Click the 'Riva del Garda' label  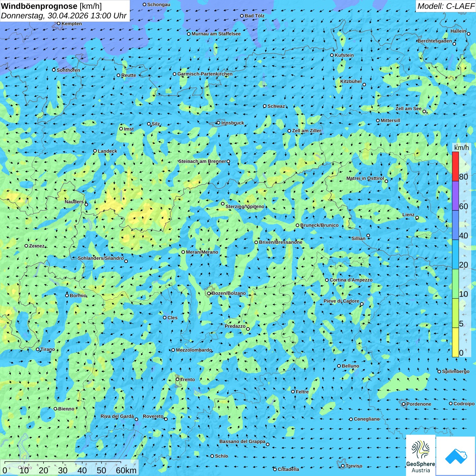click(117, 416)
